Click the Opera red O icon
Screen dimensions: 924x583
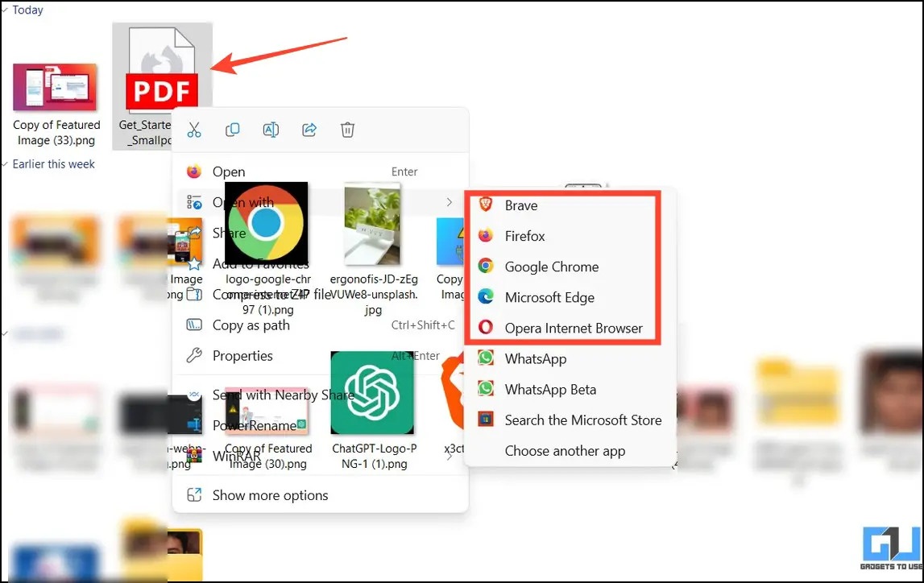486,327
